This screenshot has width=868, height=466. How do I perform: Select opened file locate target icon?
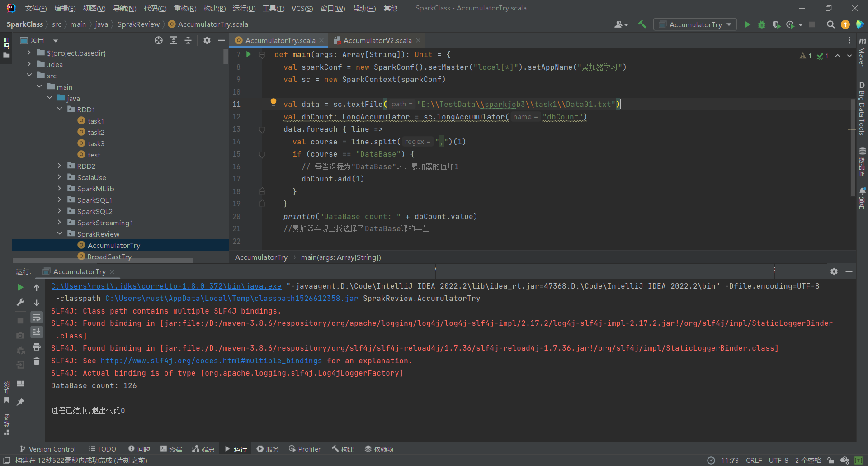coord(159,40)
